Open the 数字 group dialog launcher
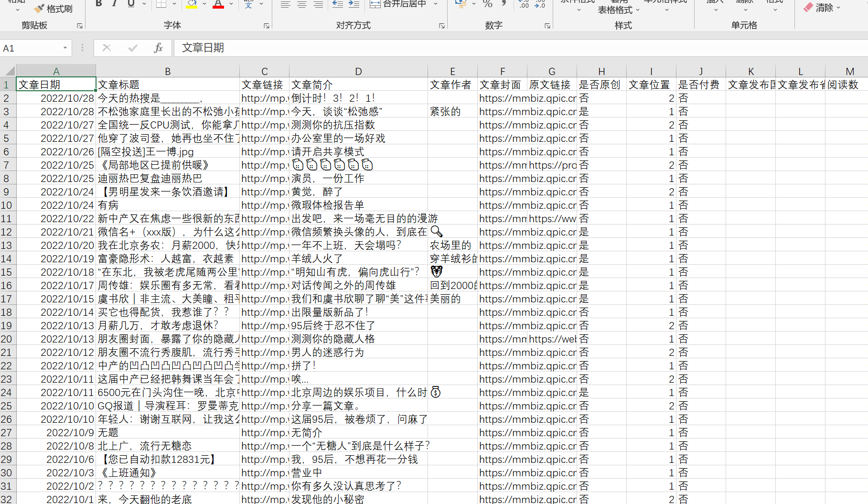The image size is (868, 504). tap(547, 26)
